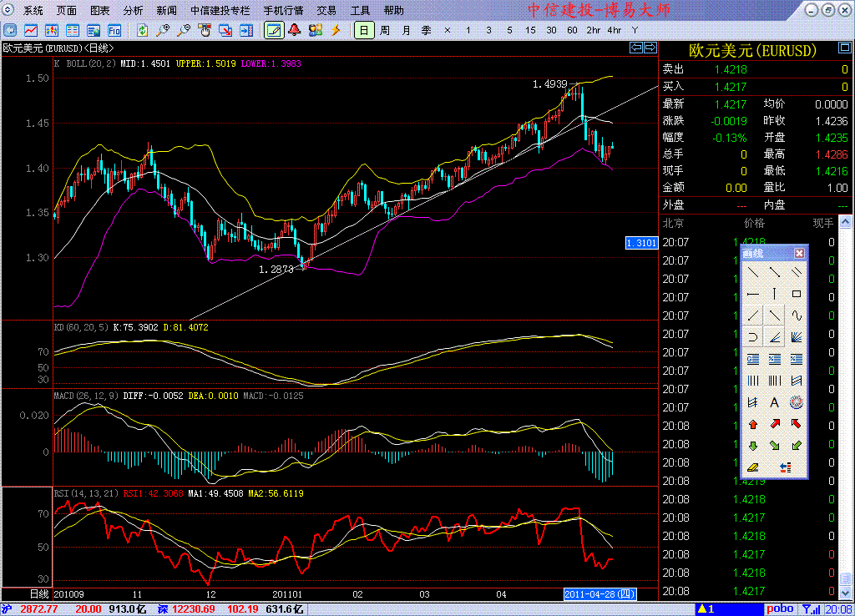Click the 沪 index in status bar
Image resolution: width=855 pixels, height=616 pixels.
click(6, 609)
